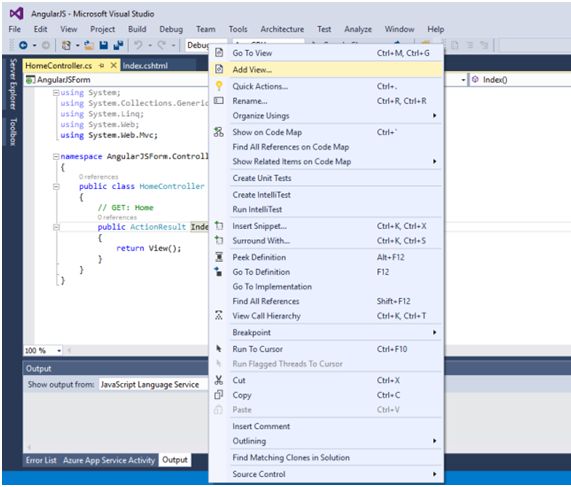Open the Server Explorer side tab

click(13, 84)
